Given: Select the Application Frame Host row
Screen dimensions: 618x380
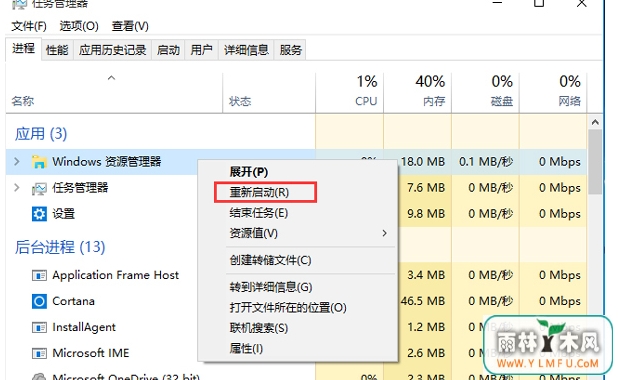Looking at the screenshot, I should click(x=296, y=275).
